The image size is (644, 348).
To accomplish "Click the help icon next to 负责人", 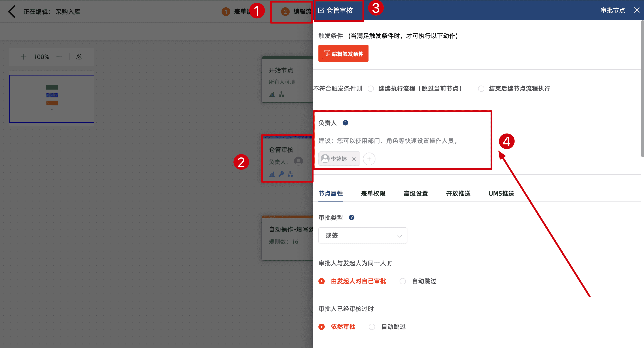I will coord(345,123).
